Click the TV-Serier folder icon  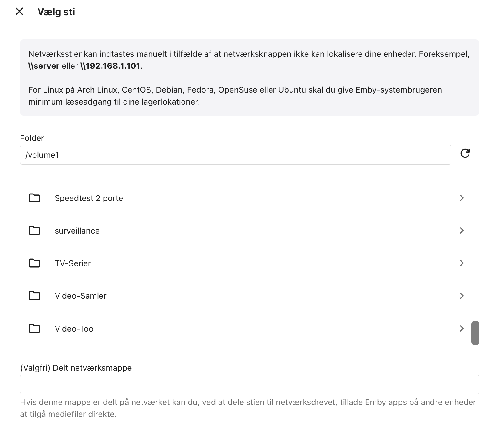coord(34,263)
